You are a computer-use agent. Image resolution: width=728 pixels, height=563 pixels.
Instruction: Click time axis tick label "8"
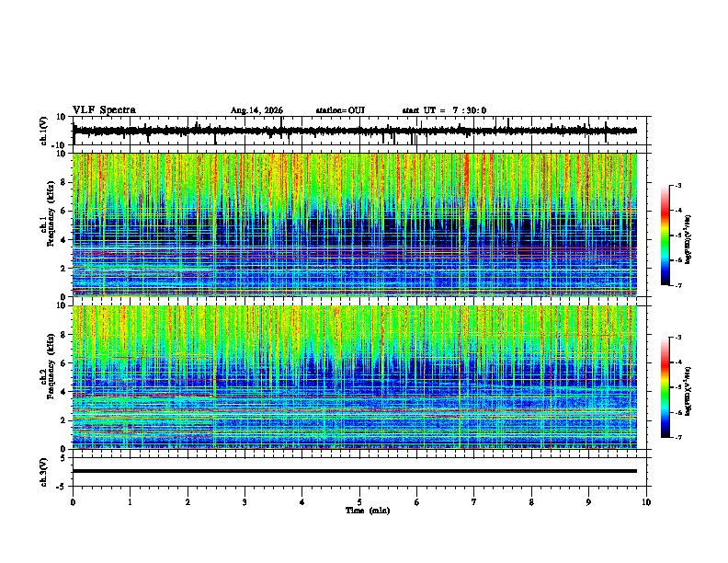click(x=531, y=502)
